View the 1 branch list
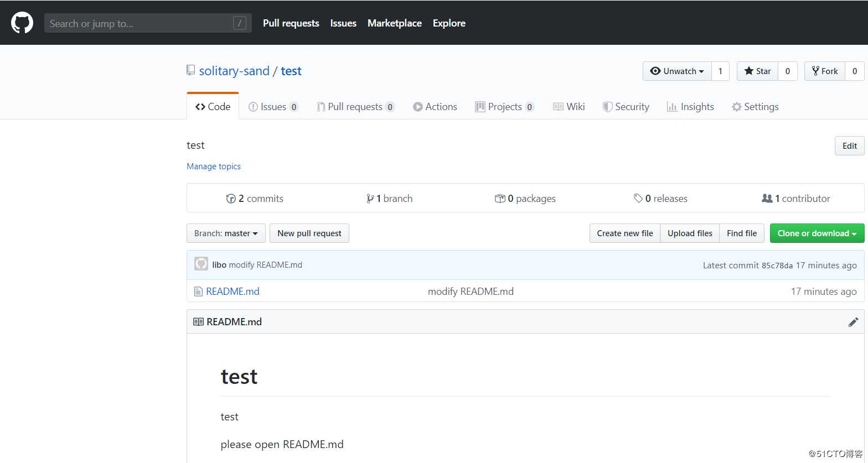868x463 pixels. click(389, 198)
